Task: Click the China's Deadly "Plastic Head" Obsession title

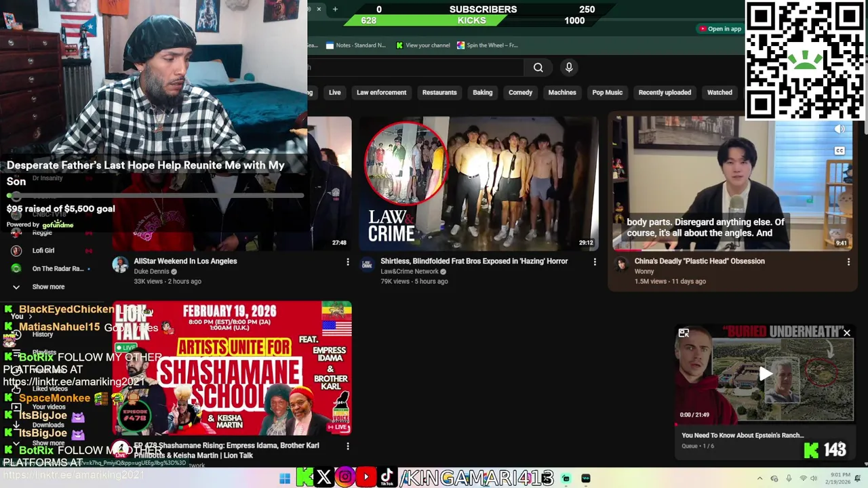Action: 699,261
